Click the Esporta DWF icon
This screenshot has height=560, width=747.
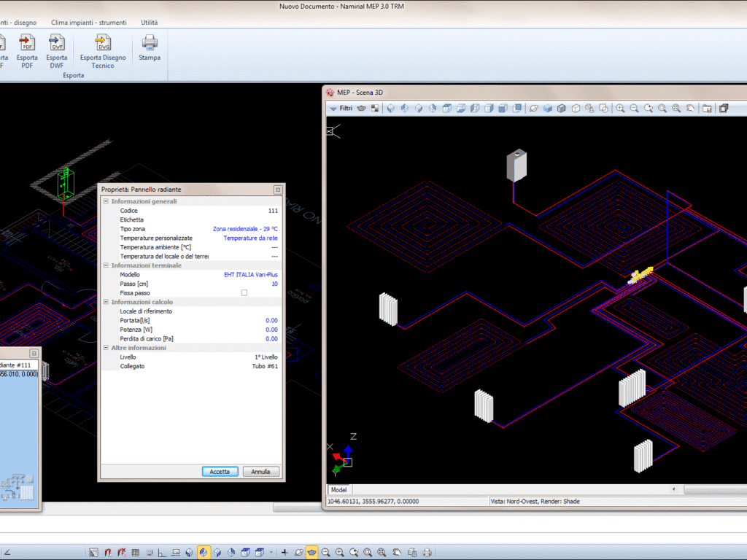pyautogui.click(x=57, y=44)
